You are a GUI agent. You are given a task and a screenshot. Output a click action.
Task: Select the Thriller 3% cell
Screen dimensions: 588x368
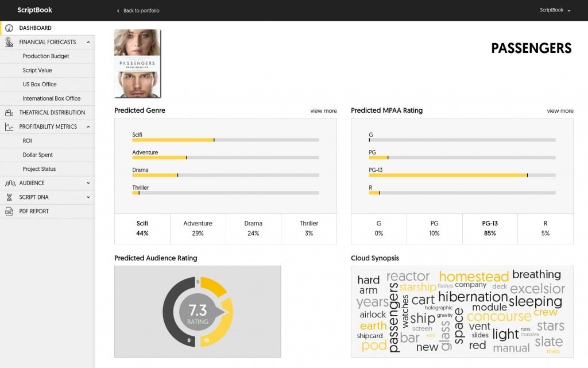coord(308,229)
